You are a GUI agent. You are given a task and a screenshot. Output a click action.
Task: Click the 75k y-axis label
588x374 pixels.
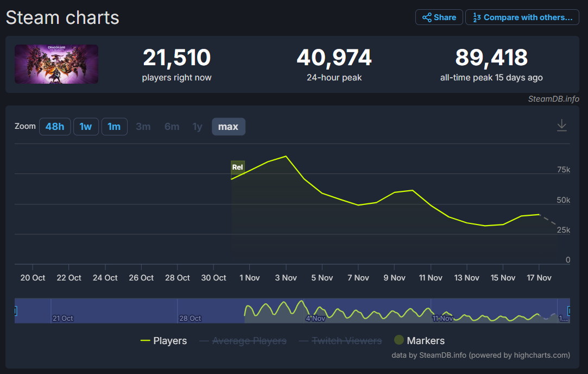563,170
